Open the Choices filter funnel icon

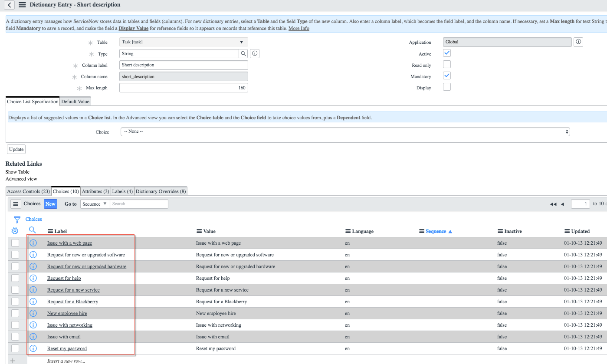click(17, 220)
